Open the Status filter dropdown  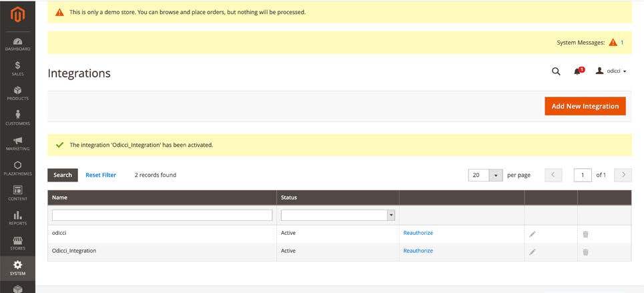point(391,215)
